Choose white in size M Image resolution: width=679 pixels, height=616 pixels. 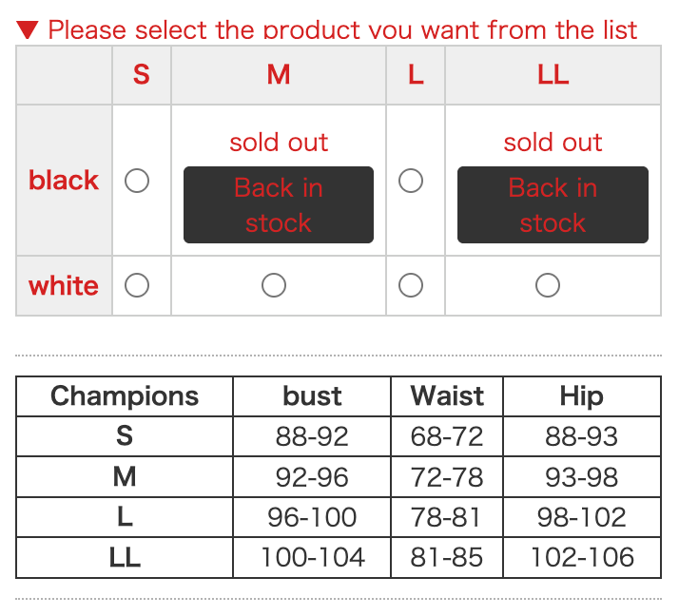pos(274,285)
